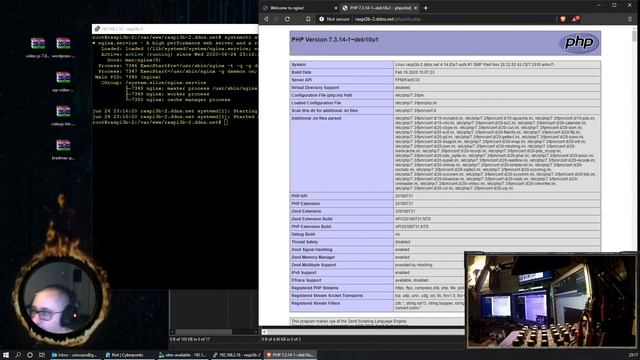Screen dimensions: 640x360
Task: Open the Windows Start menu
Action: point(6,355)
